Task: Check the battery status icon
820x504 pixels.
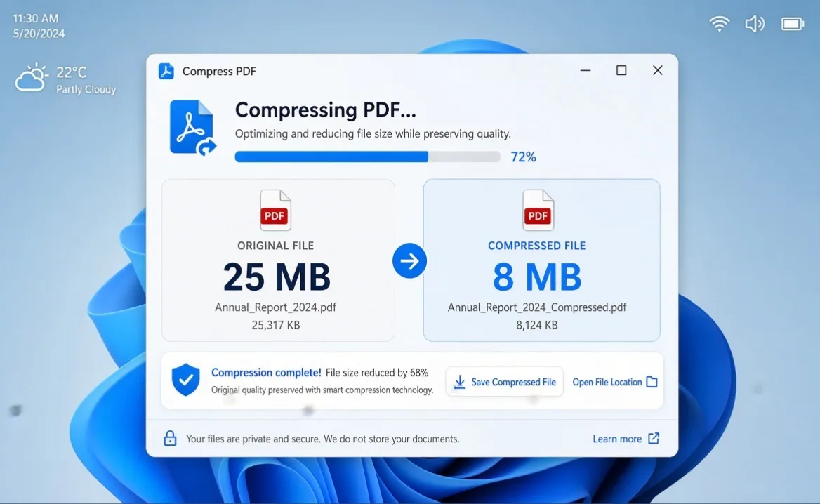Action: pyautogui.click(x=793, y=24)
